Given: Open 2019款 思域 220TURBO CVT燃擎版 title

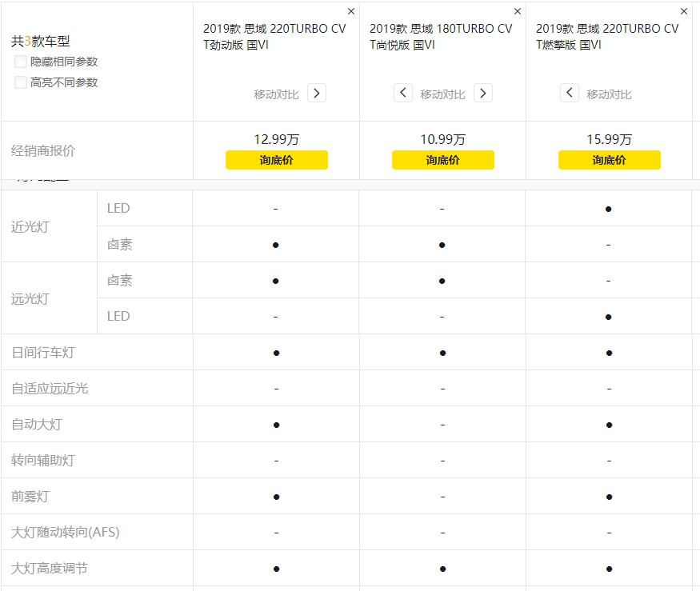Looking at the screenshot, I should [x=607, y=36].
